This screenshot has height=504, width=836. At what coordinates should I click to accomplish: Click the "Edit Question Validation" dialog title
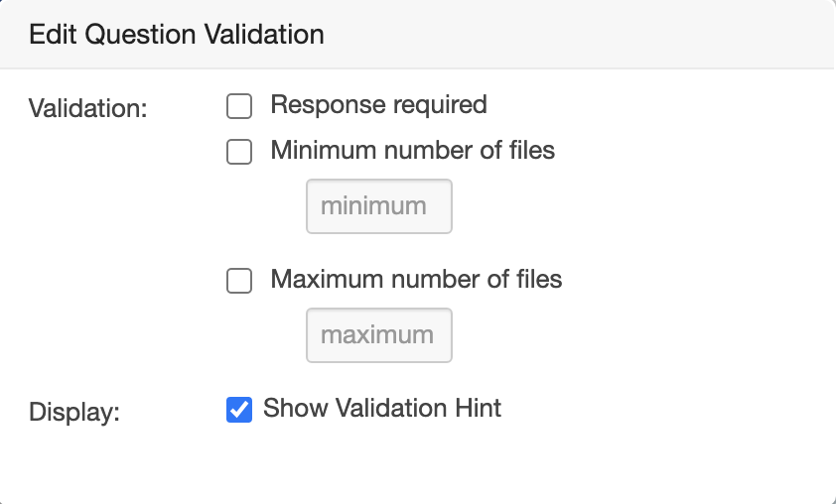(177, 35)
